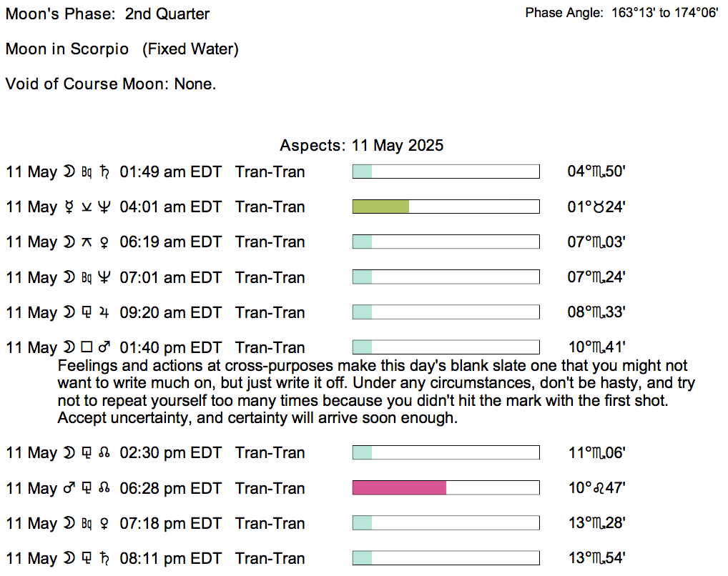This screenshot has height=576, width=728.
Task: Click the Saturn glyph in the 01:49 am row
Action: tap(104, 172)
